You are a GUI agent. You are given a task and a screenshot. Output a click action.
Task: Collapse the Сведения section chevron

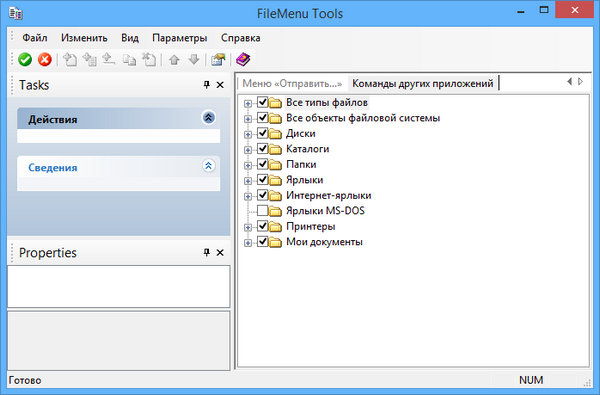click(209, 166)
